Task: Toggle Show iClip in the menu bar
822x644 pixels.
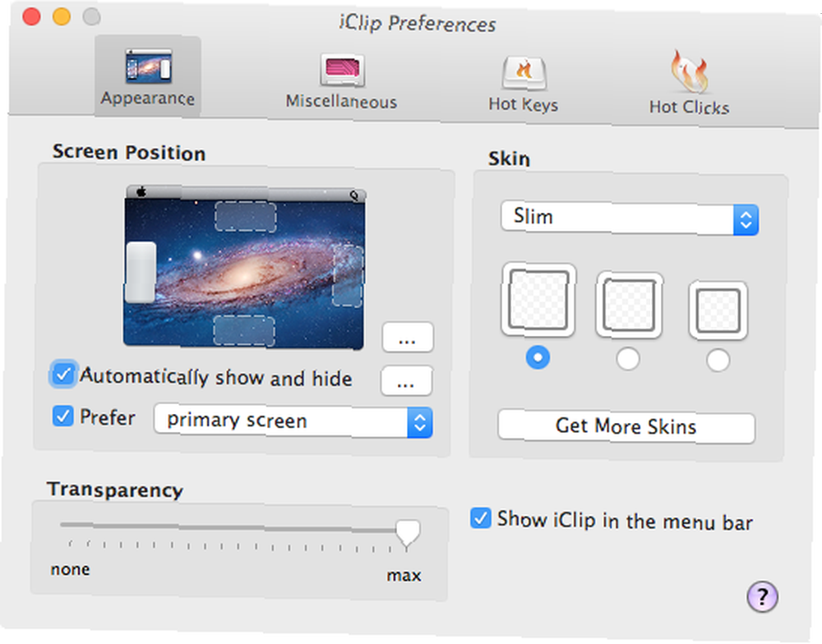Action: 480,518
